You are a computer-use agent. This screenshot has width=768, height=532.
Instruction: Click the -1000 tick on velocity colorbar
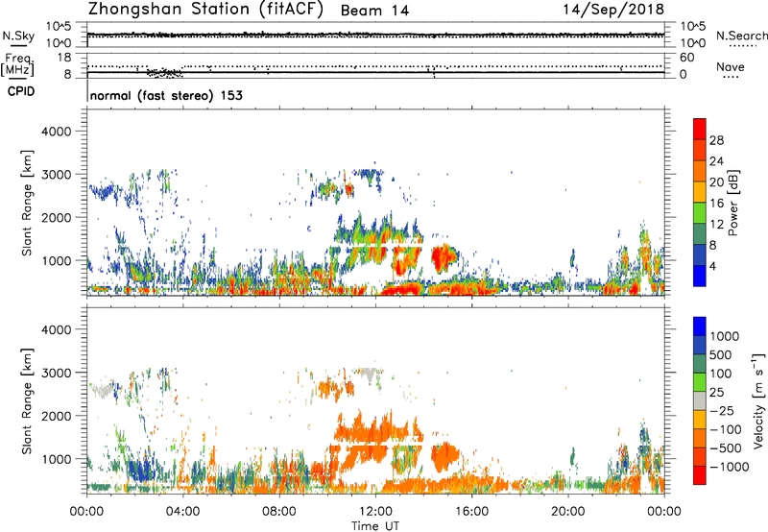pos(729,467)
